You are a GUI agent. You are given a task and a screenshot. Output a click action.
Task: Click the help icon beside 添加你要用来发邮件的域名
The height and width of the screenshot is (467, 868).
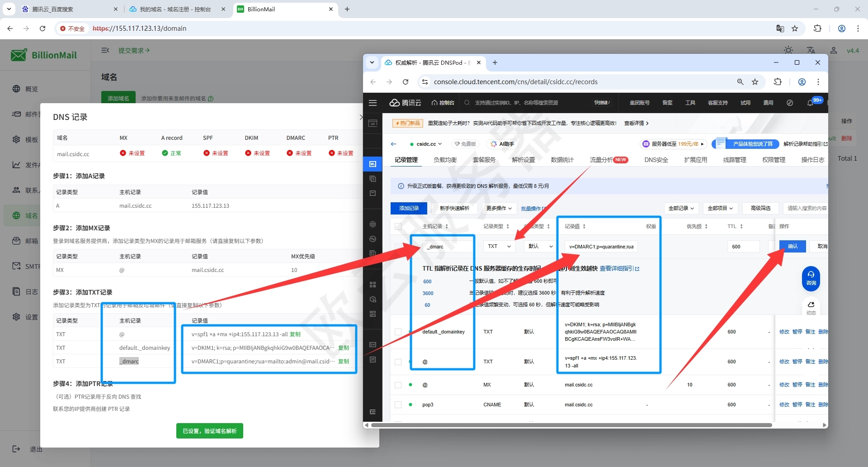coord(211,99)
